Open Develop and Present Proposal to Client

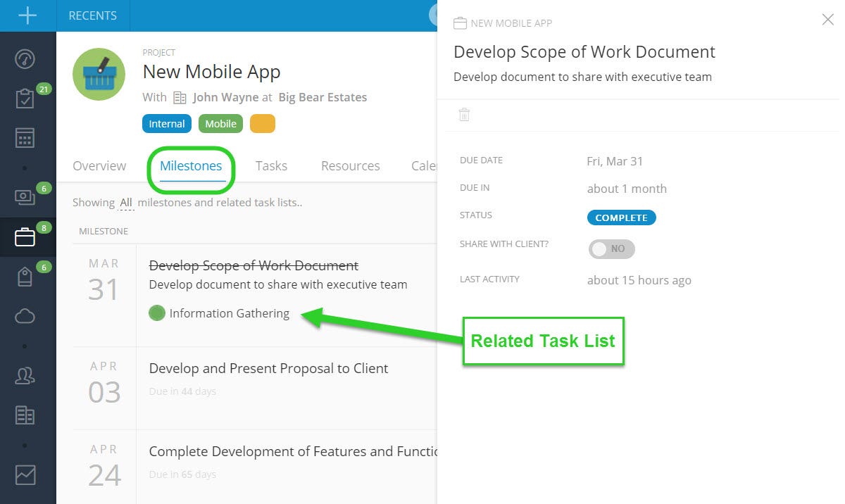pos(269,368)
